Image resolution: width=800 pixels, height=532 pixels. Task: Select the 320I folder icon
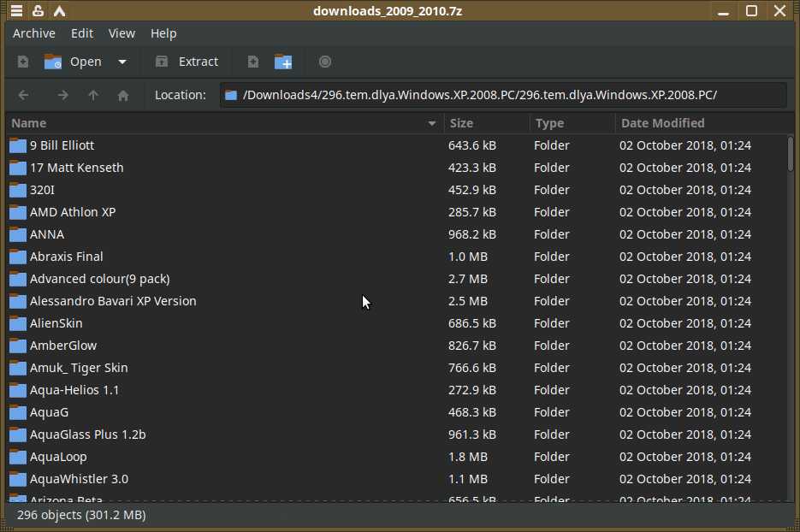pyautogui.click(x=18, y=190)
